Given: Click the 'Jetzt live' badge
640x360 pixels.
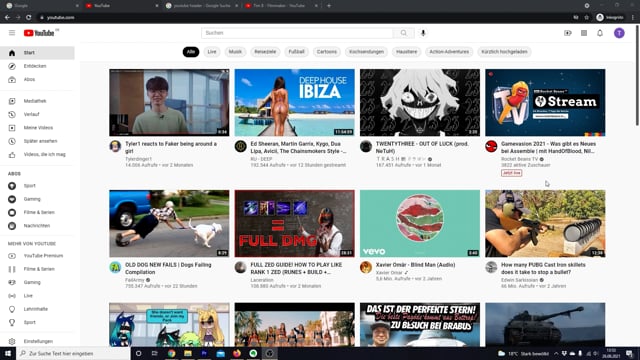Looking at the screenshot, I should (x=511, y=173).
